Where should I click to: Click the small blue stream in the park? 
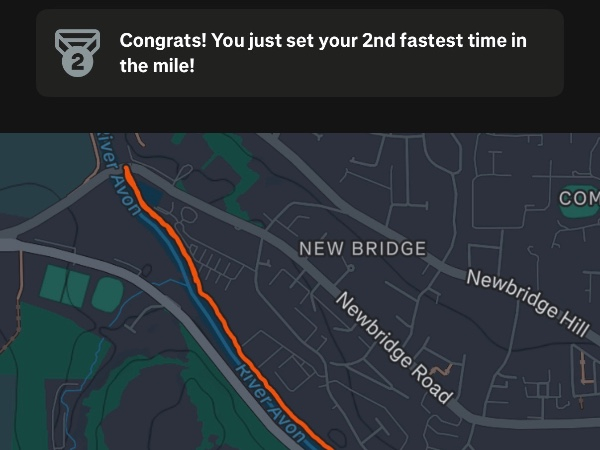pyautogui.click(x=68, y=400)
